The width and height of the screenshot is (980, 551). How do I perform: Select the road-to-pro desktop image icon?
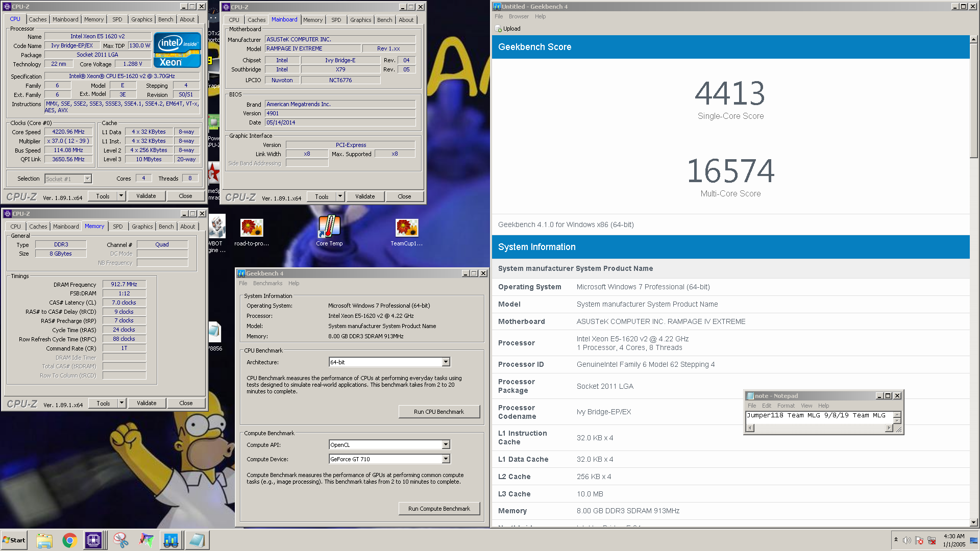(x=251, y=231)
